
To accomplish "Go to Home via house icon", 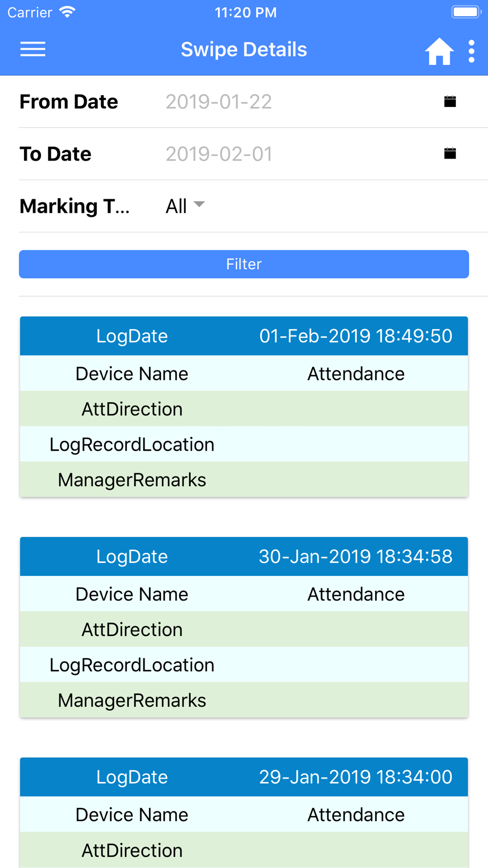I will coord(439,51).
